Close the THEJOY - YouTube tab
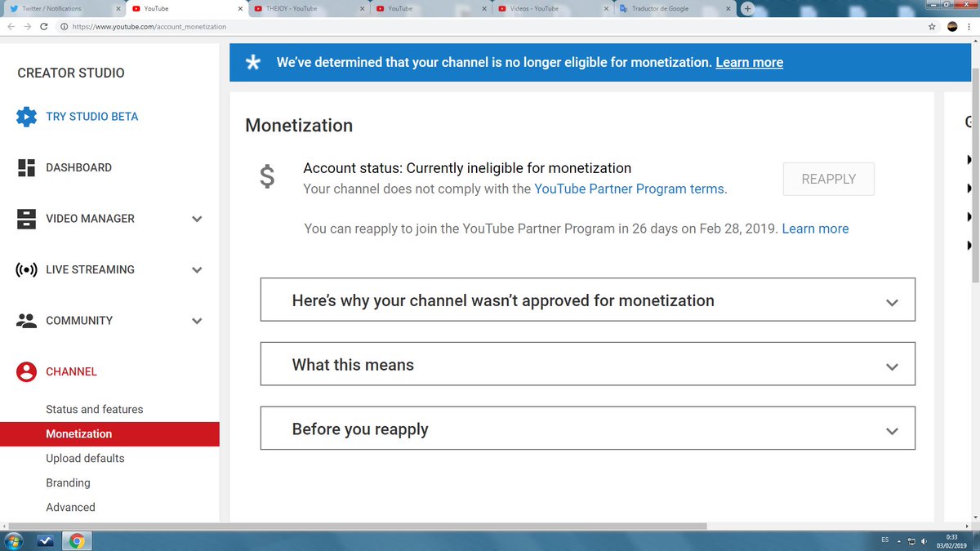 362,8
